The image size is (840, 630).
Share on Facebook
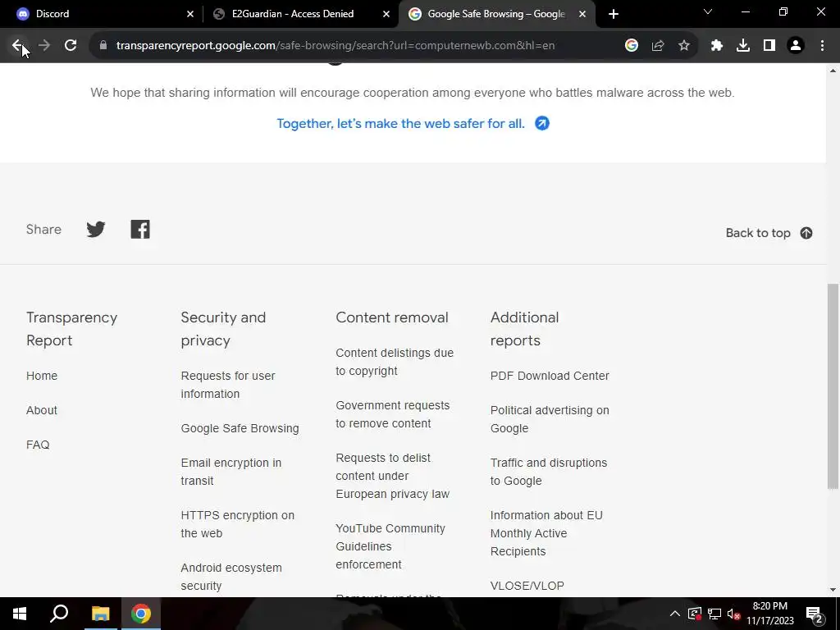[140, 230]
